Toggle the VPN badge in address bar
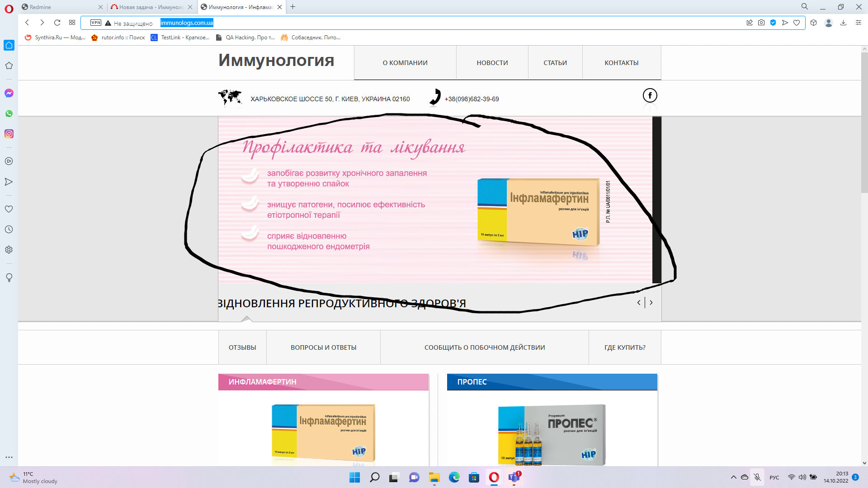868x488 pixels. pyautogui.click(x=96, y=23)
